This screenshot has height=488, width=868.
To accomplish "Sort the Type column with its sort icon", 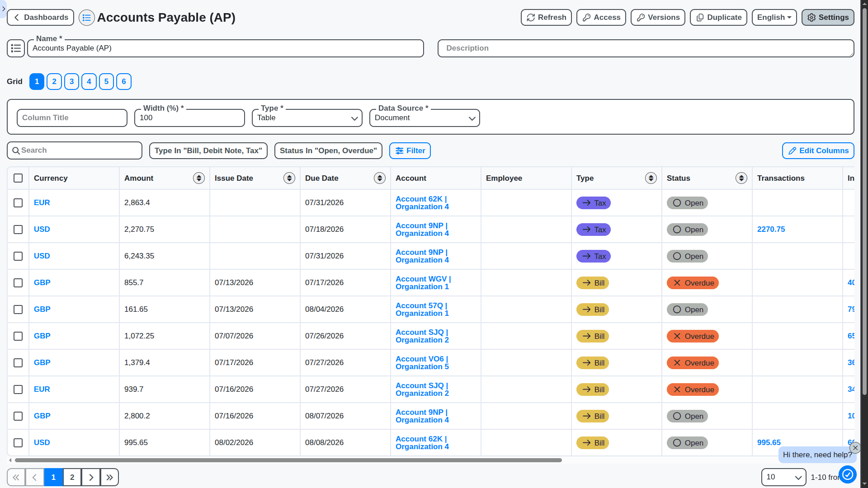I will pos(651,178).
